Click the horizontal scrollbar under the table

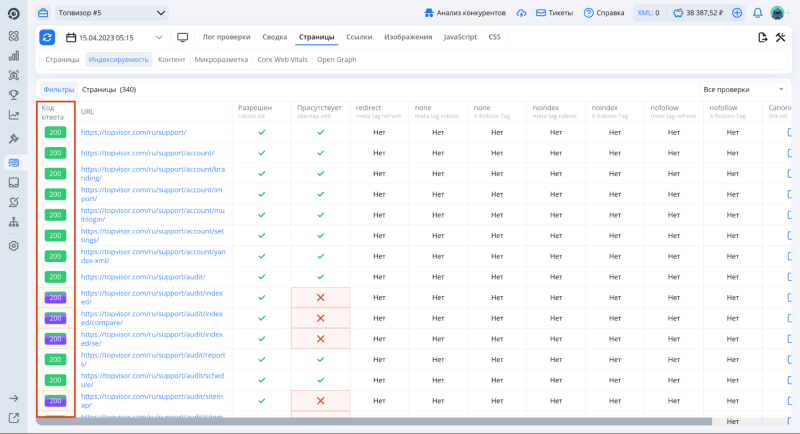pos(400,422)
